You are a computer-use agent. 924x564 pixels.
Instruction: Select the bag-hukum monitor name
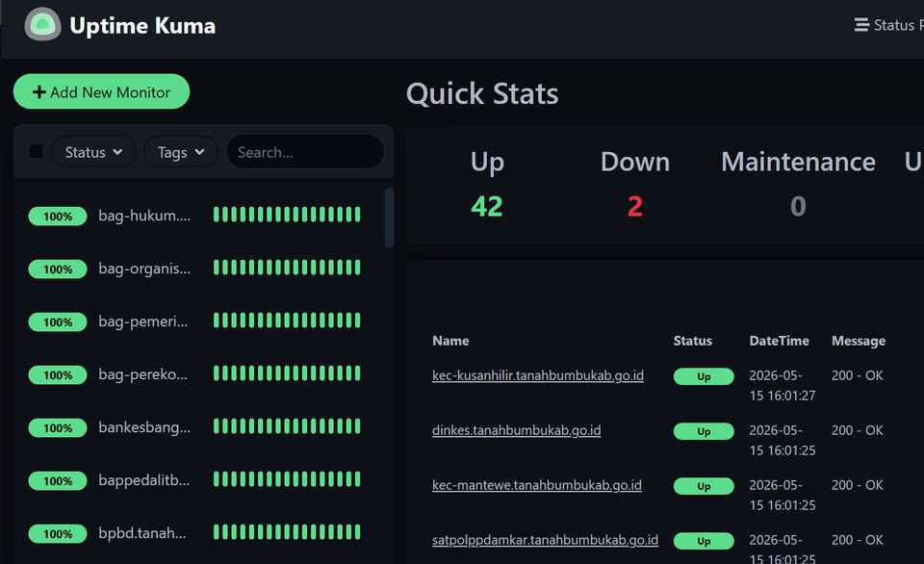click(144, 216)
